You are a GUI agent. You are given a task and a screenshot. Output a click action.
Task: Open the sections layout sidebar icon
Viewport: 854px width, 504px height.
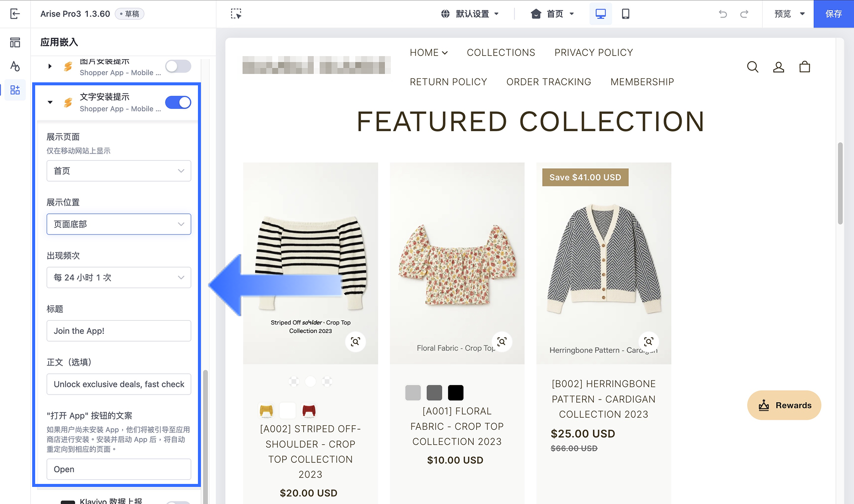pyautogui.click(x=15, y=43)
